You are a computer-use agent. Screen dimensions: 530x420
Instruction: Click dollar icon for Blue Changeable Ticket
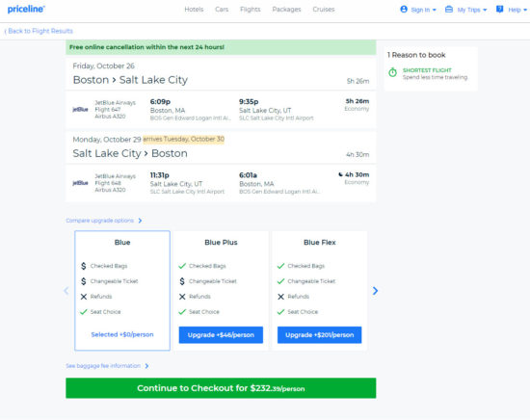pos(84,281)
